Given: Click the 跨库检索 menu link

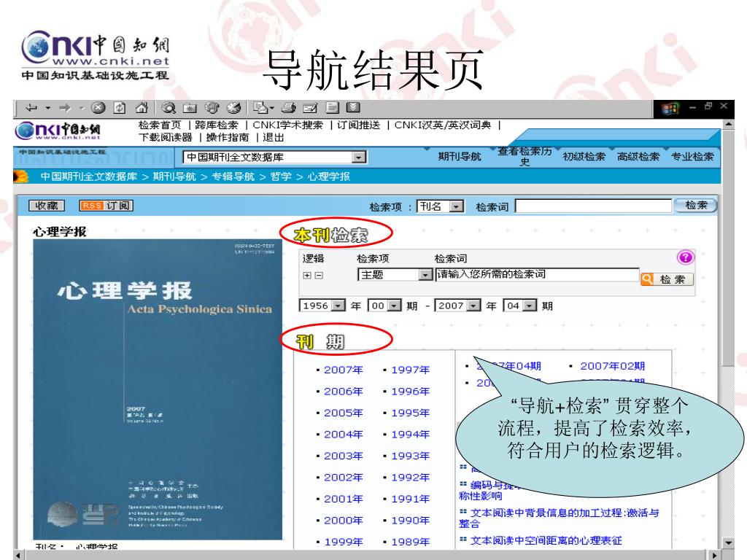Looking at the screenshot, I should click(216, 125).
